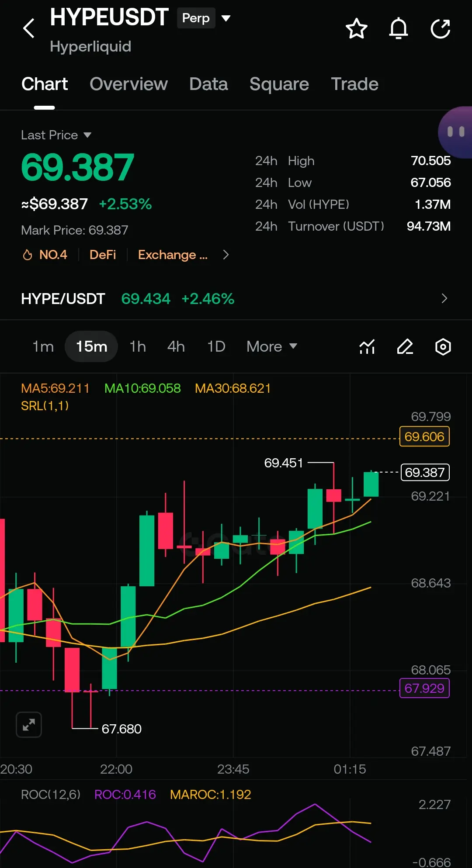Go to the Trade tab

(x=354, y=84)
